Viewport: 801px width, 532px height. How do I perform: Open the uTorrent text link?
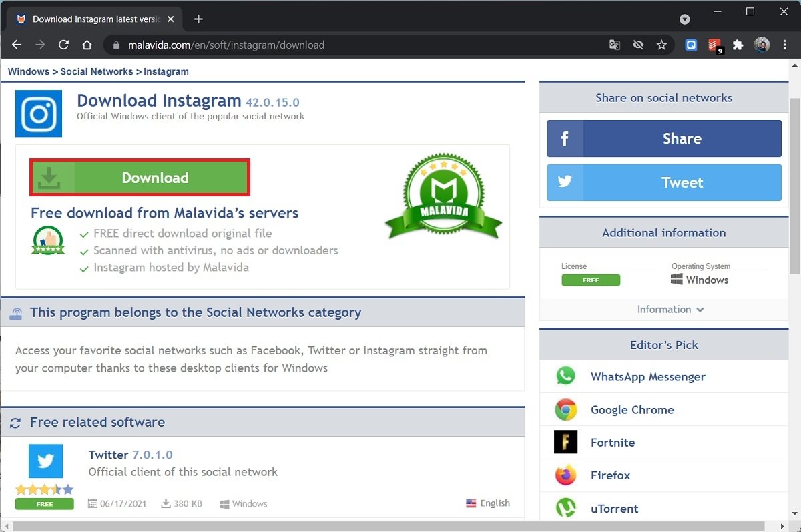[614, 508]
